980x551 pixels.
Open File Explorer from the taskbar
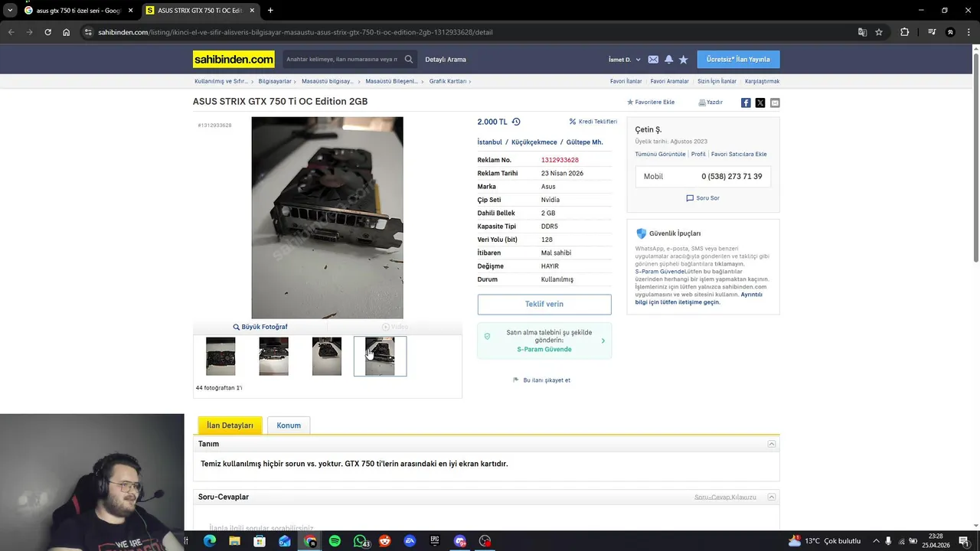coord(234,541)
